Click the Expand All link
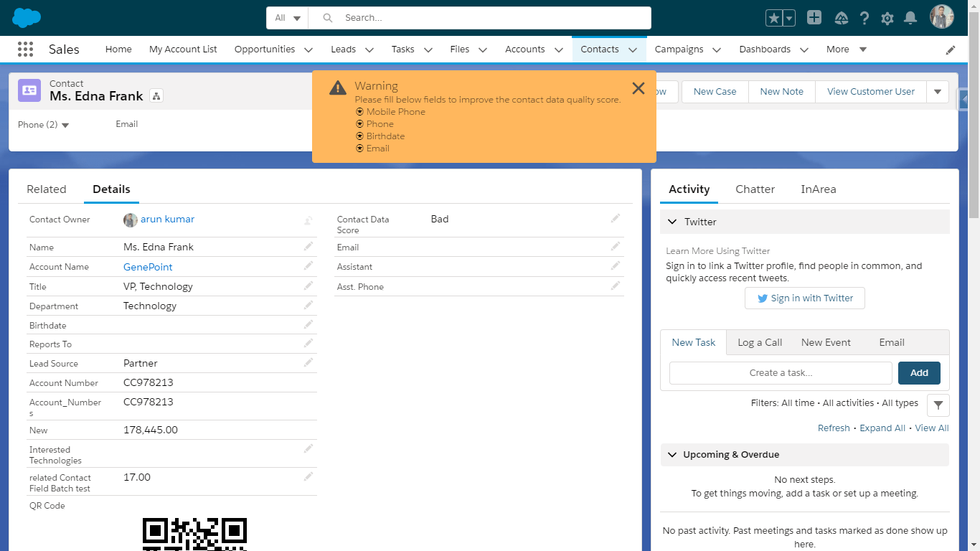The image size is (980, 551). (882, 428)
